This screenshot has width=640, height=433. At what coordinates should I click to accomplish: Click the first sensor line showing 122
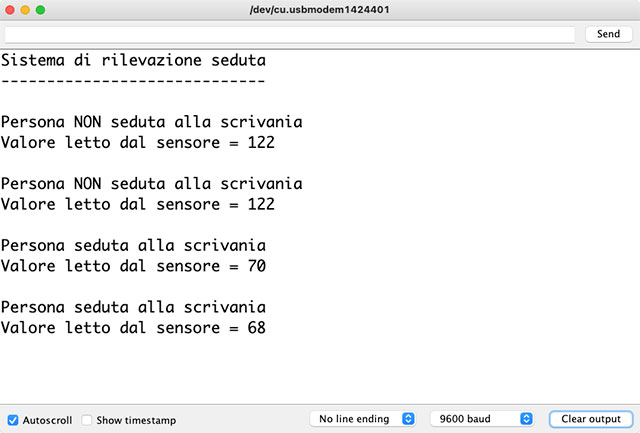pos(138,143)
